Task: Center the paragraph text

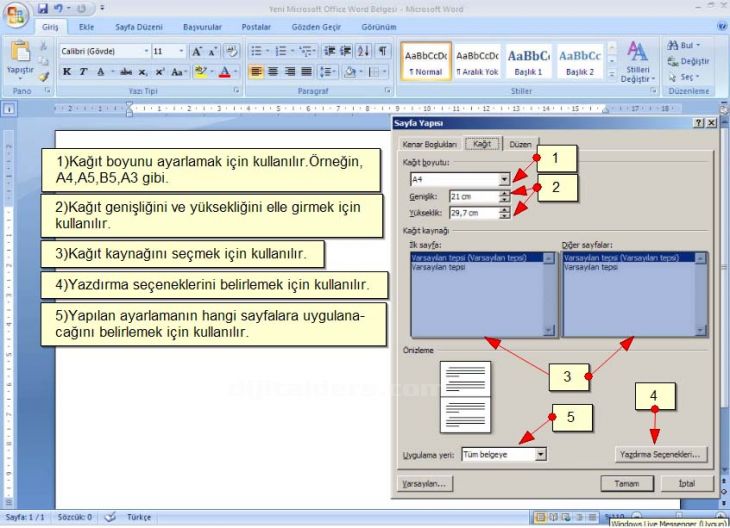Action: point(273,72)
